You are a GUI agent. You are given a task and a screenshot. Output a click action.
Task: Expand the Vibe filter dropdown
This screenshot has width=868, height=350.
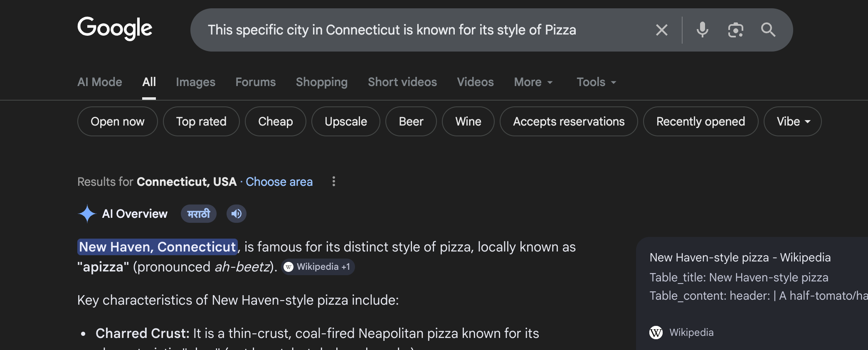(792, 121)
